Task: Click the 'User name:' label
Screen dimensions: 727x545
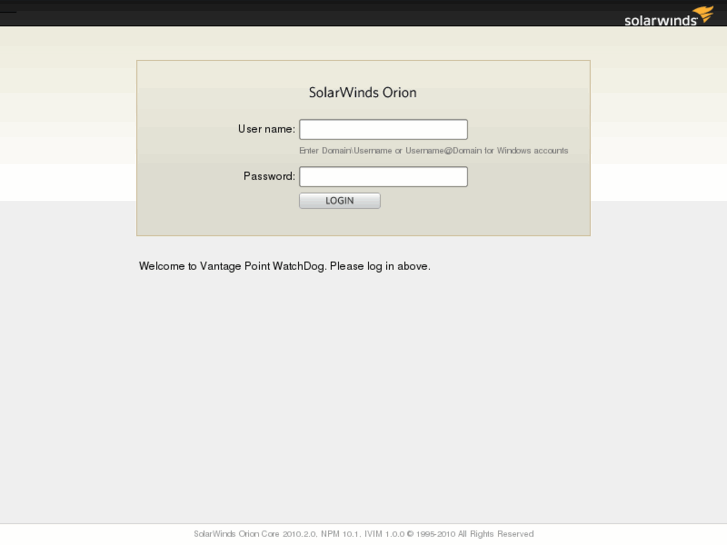Action: coord(267,129)
